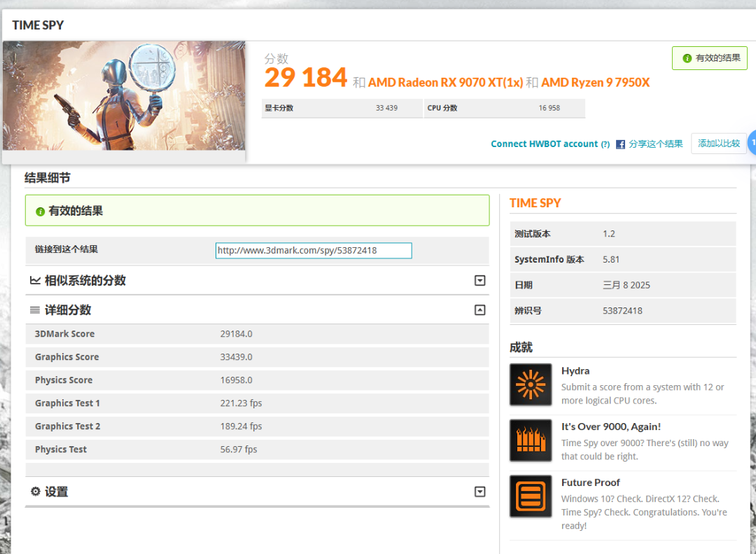Expand the similar systems scores section
Viewport: 756px width, 554px height.
click(479, 280)
